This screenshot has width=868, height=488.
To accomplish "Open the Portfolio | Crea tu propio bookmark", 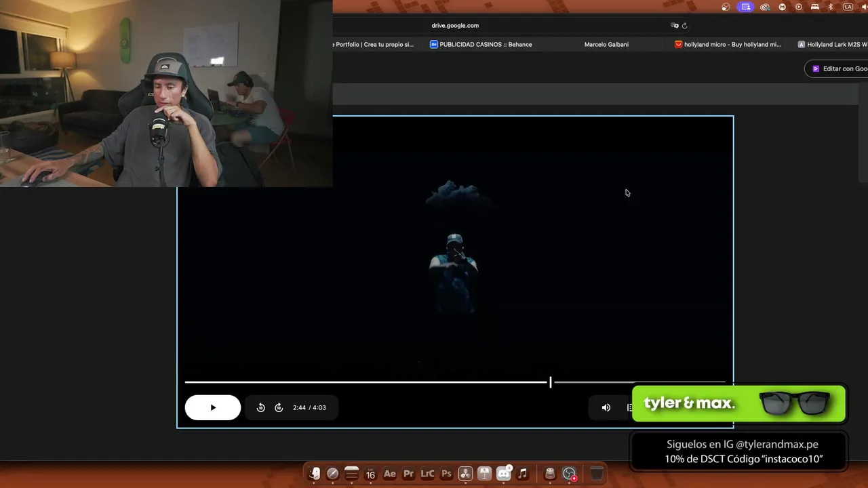I will pyautogui.click(x=374, y=45).
